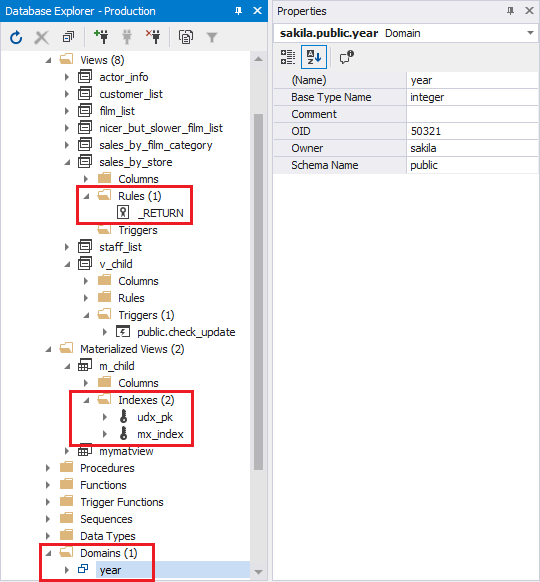Viewport: 540px width, 582px height.
Task: Collapse the Materialized Views node
Action: click(48, 349)
